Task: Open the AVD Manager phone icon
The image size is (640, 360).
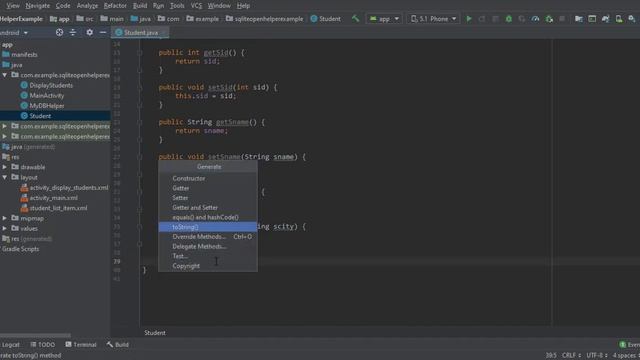Action: 619,19
